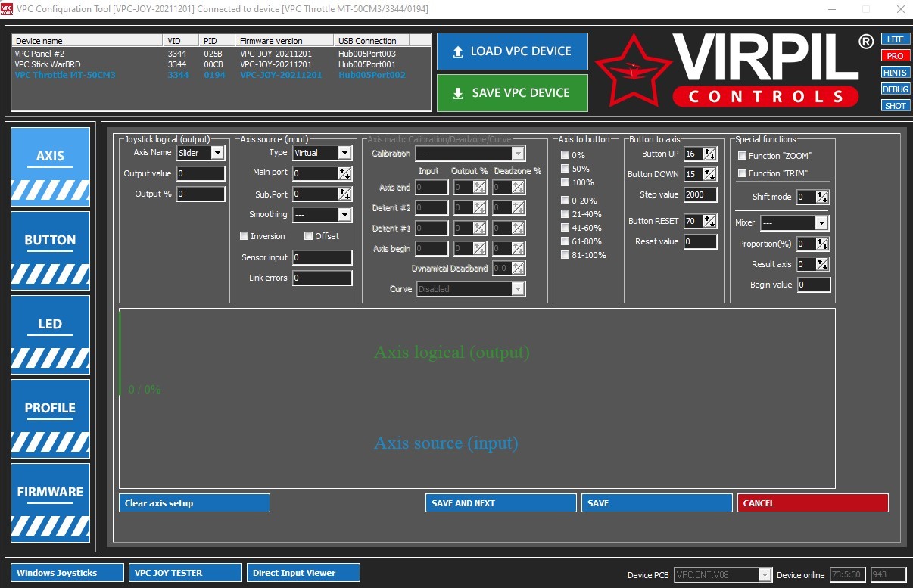The width and height of the screenshot is (913, 588).
Task: Switch to PRO mode
Action: coord(895,56)
